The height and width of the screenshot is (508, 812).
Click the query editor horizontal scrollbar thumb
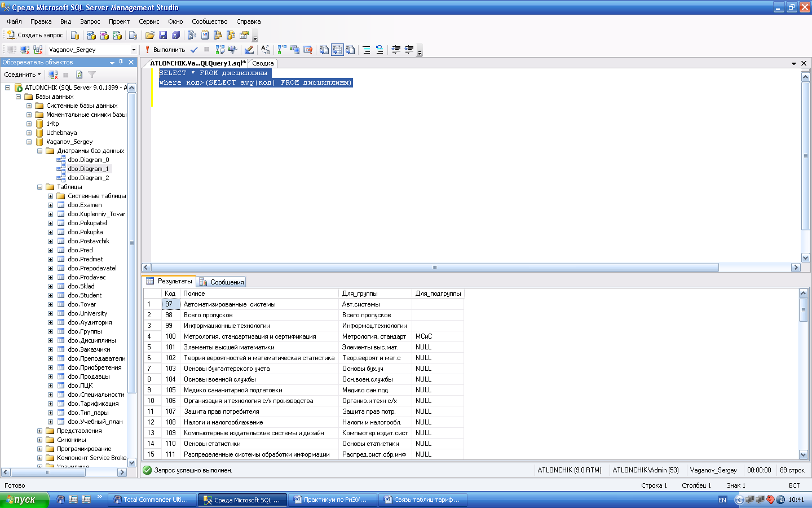coord(435,268)
